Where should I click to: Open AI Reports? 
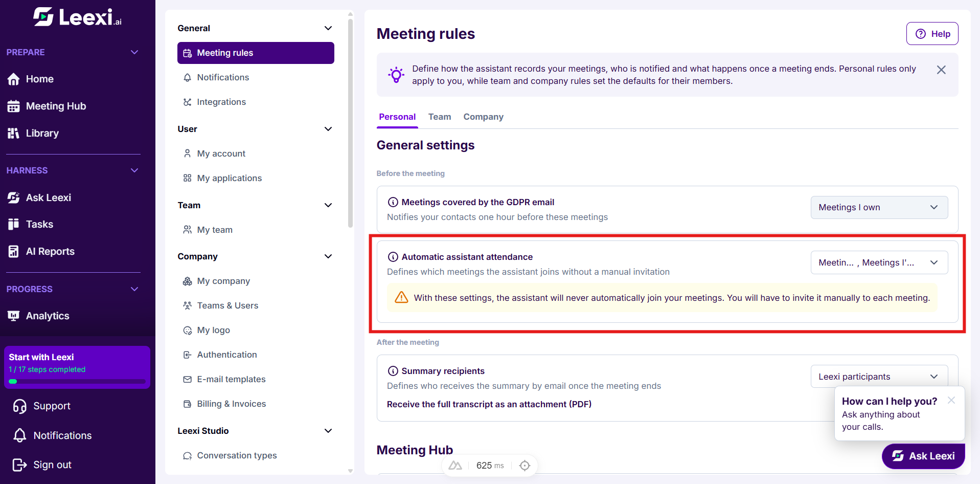(41, 251)
